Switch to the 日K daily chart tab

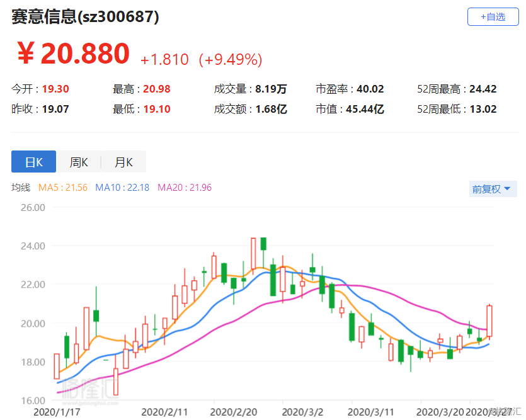33,162
